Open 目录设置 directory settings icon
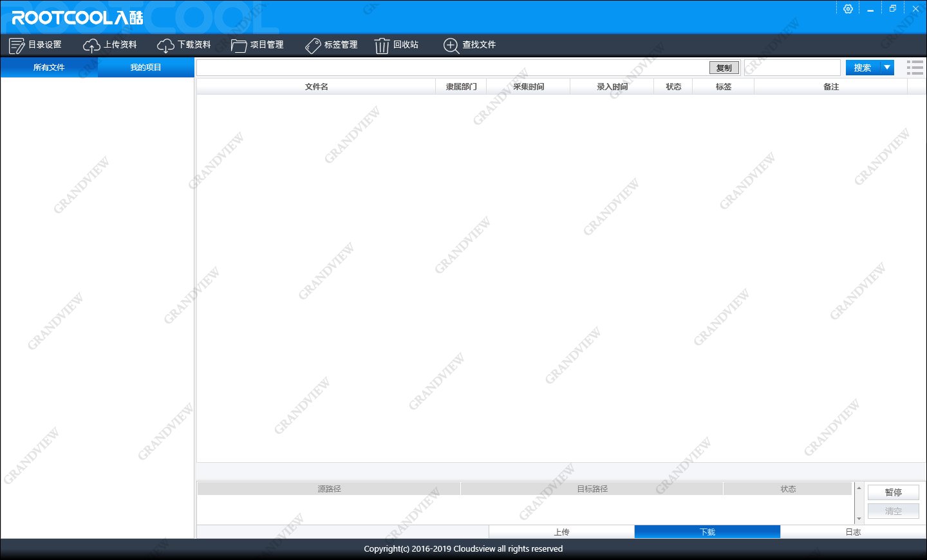Screen dimensions: 927x560 17,46
